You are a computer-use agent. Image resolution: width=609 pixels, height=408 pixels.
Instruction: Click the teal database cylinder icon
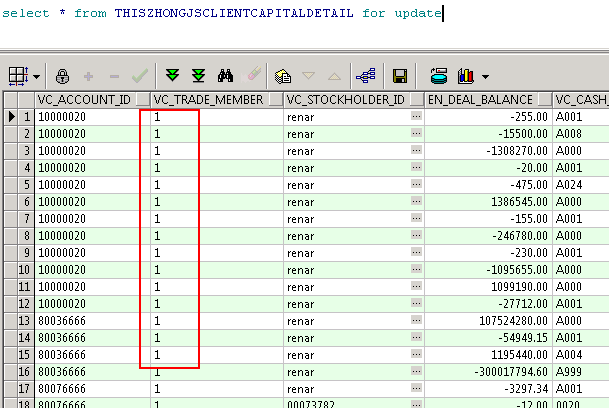(x=439, y=76)
